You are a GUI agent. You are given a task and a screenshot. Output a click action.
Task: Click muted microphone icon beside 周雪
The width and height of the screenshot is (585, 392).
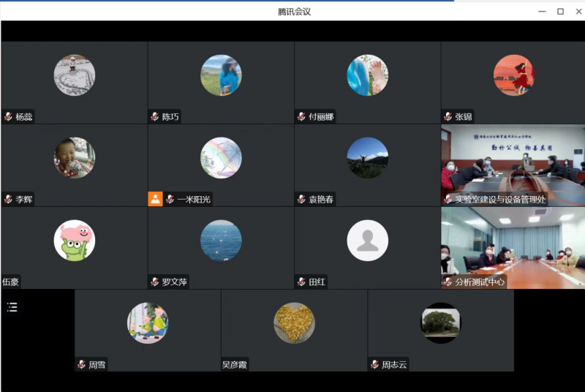pos(82,365)
